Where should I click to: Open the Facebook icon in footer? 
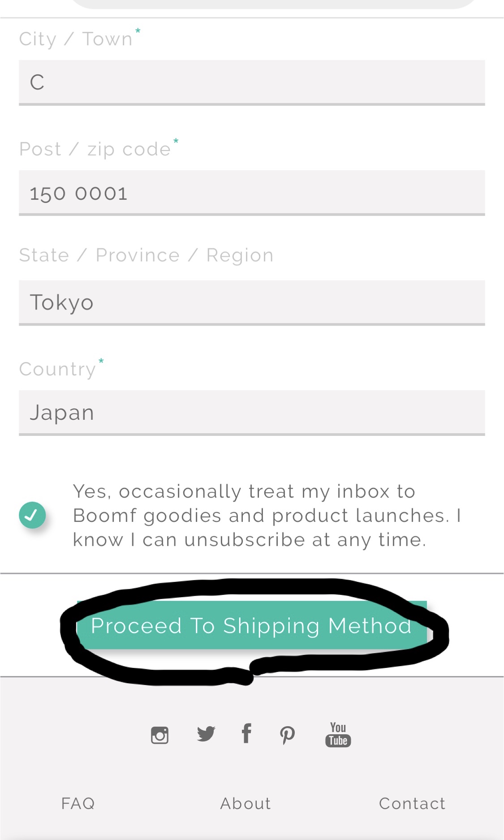(x=246, y=733)
